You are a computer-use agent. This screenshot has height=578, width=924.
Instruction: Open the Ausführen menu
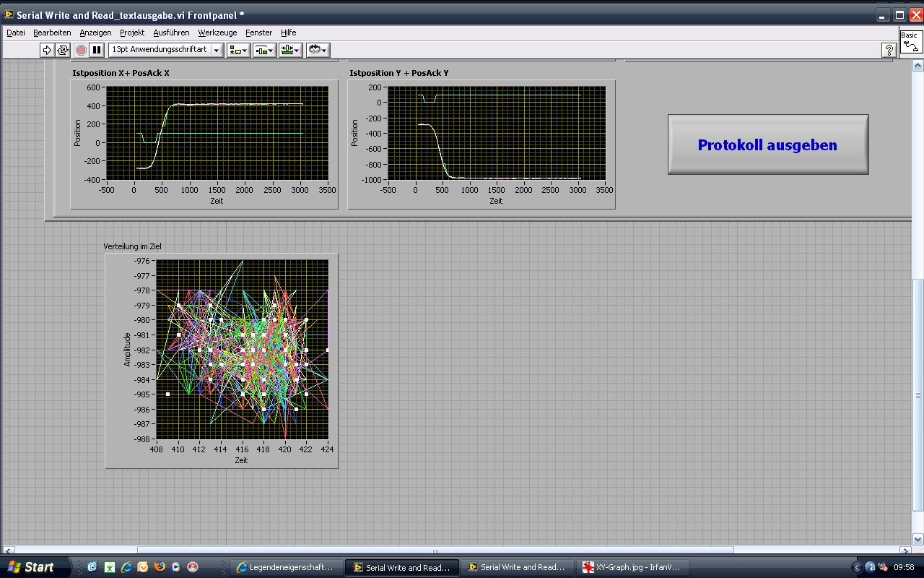[x=171, y=33]
